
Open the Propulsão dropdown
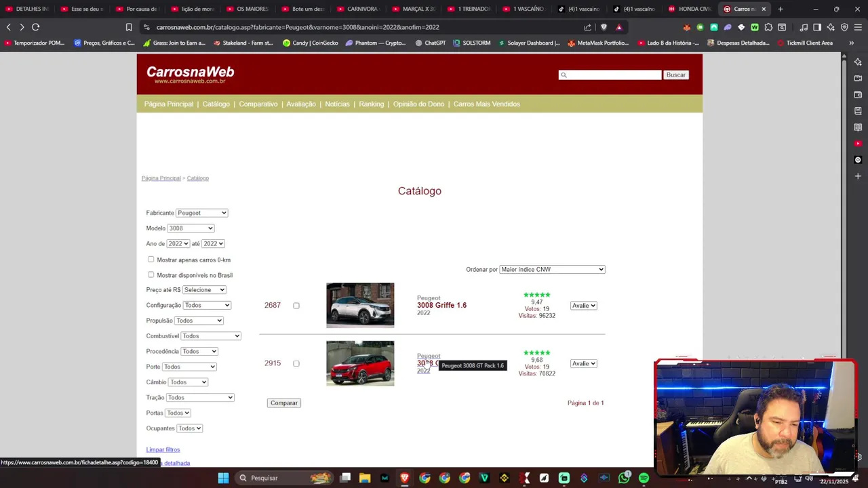click(199, 321)
